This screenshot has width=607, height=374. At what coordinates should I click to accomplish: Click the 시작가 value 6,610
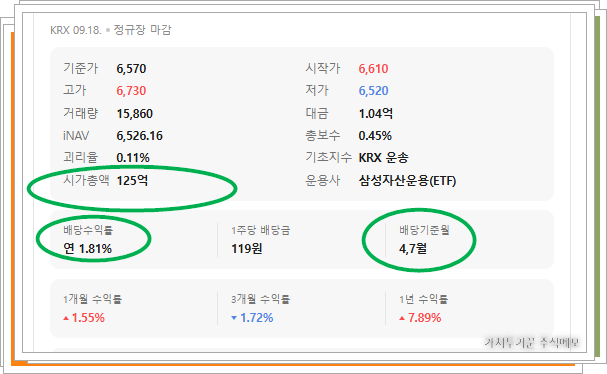(x=373, y=69)
